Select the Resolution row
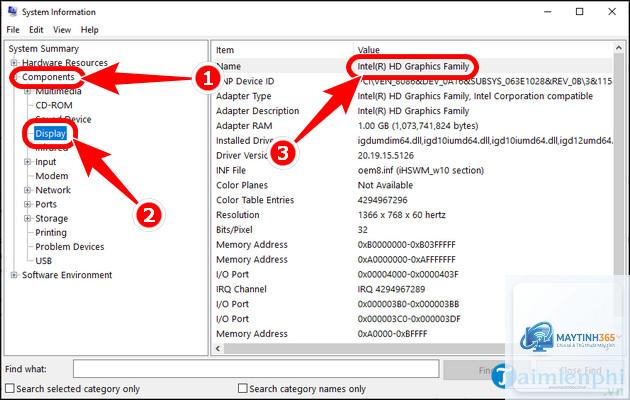Screen dimensions: 630x400 coord(414,215)
